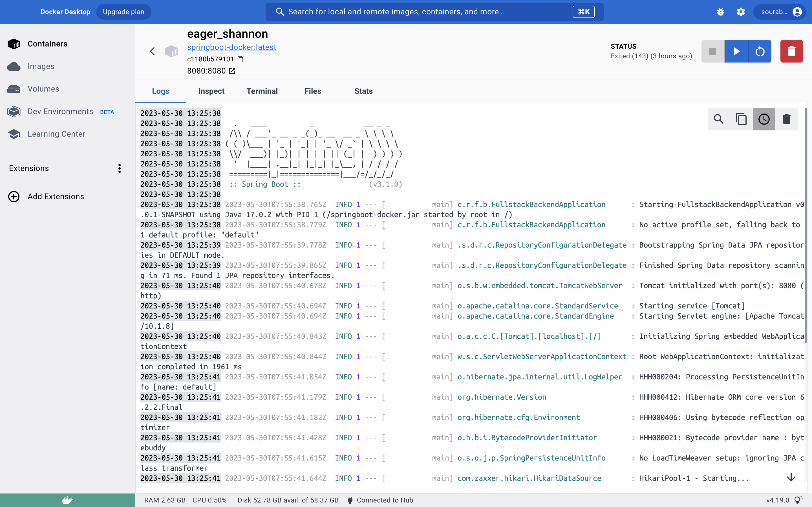The height and width of the screenshot is (507, 812).
Task: Open the Inspect tab
Action: click(x=211, y=91)
